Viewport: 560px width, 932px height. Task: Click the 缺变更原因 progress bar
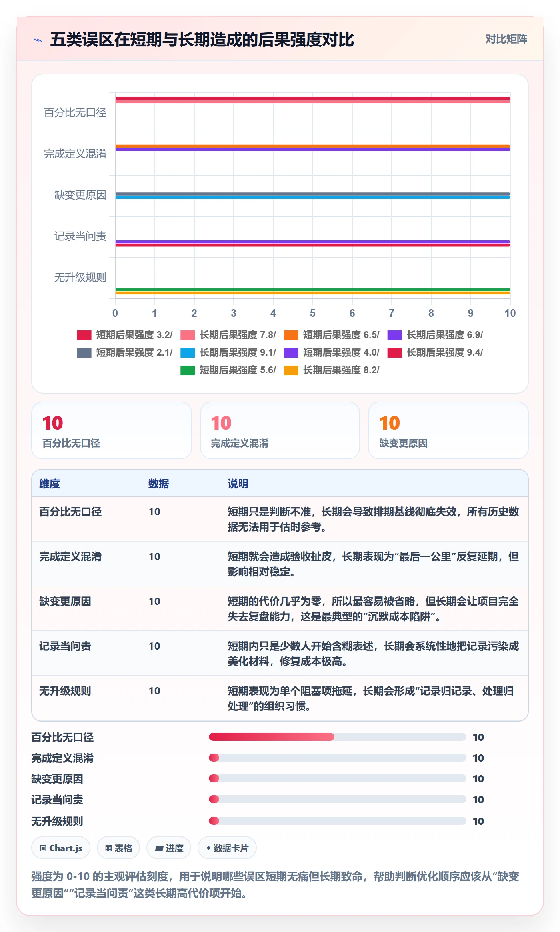click(x=338, y=778)
